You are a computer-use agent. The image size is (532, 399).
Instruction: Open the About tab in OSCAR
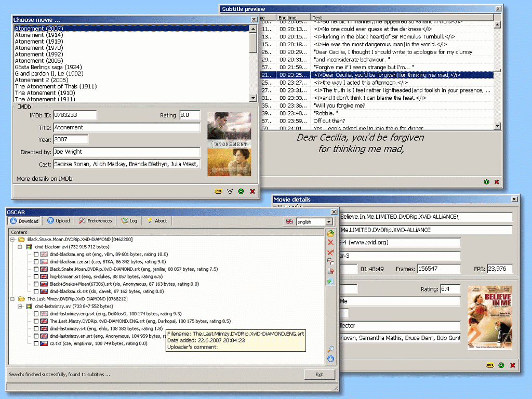tap(157, 220)
